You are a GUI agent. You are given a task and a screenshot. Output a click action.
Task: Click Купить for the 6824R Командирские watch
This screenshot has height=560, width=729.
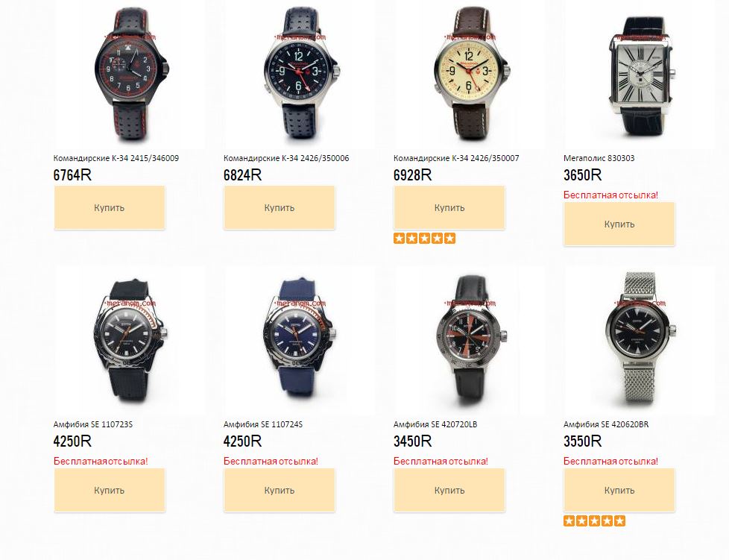coord(280,207)
